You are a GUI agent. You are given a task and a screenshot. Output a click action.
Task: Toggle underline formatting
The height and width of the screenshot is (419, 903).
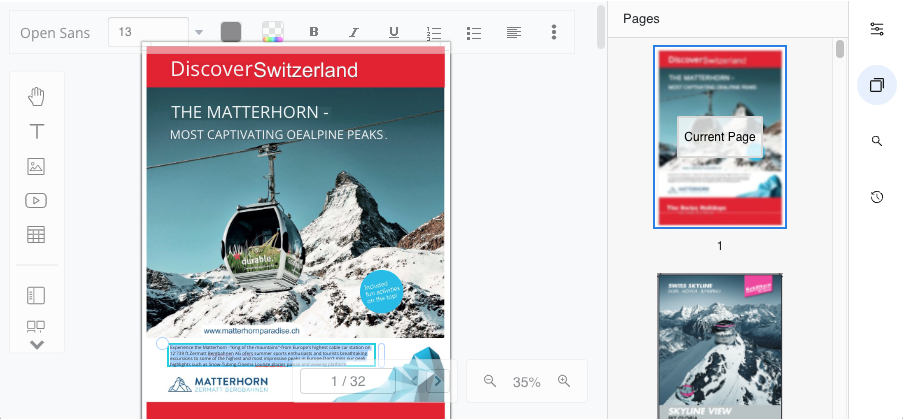[394, 32]
